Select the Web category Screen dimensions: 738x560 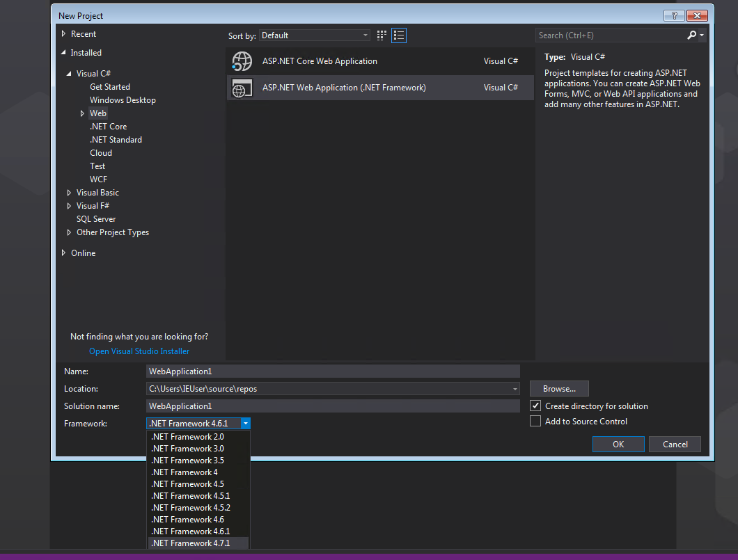(98, 113)
